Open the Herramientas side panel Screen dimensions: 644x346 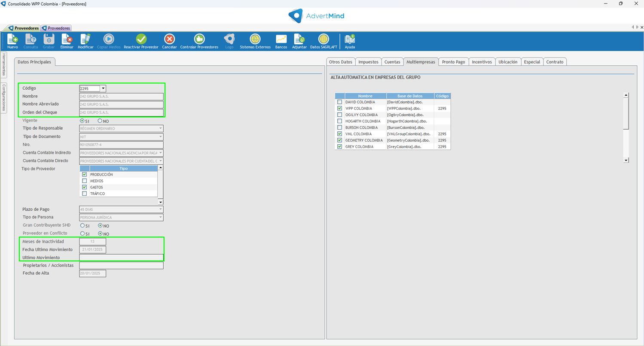tap(3, 64)
